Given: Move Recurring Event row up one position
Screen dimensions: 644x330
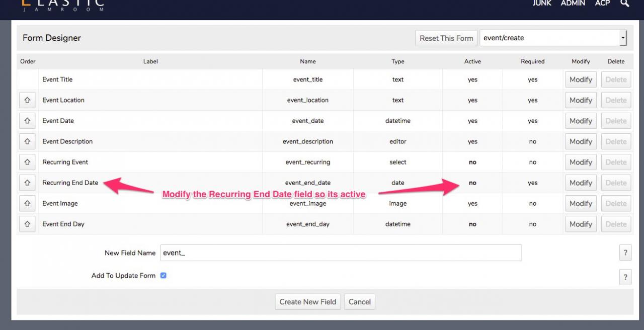Looking at the screenshot, I should tap(27, 162).
